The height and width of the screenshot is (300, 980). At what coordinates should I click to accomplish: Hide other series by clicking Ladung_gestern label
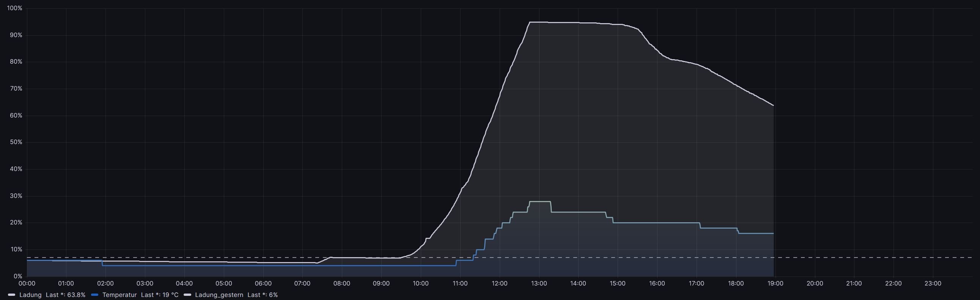pyautogui.click(x=219, y=295)
